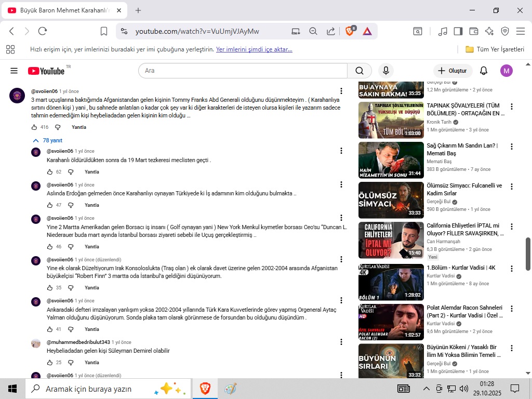Open Can Harmanşah channel name
This screenshot has height=399, width=532.
pyautogui.click(x=444, y=242)
